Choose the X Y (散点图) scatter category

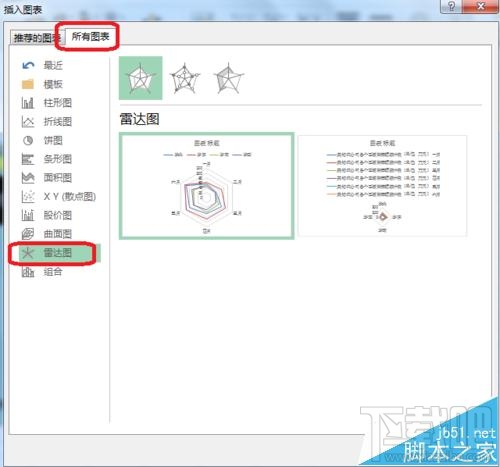click(x=59, y=196)
